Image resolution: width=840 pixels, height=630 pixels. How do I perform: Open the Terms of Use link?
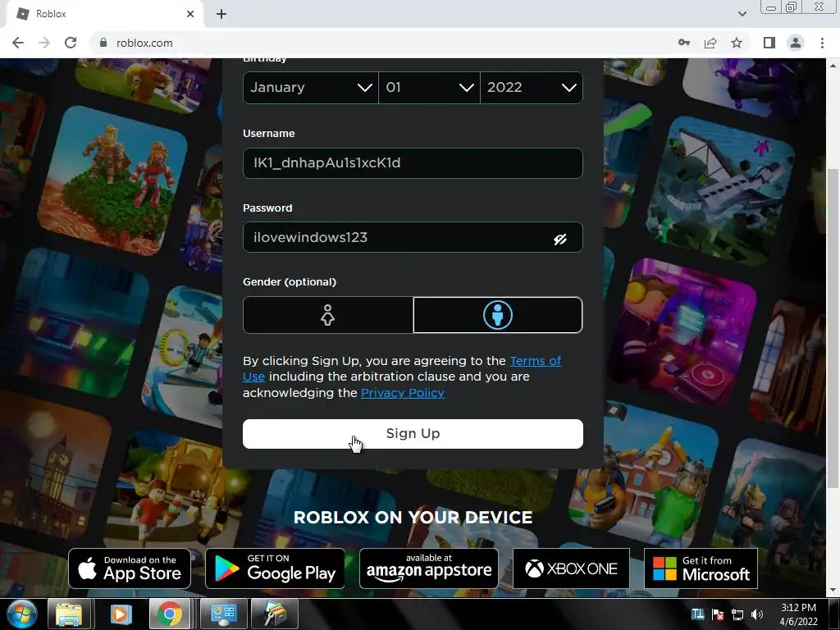pyautogui.click(x=535, y=361)
